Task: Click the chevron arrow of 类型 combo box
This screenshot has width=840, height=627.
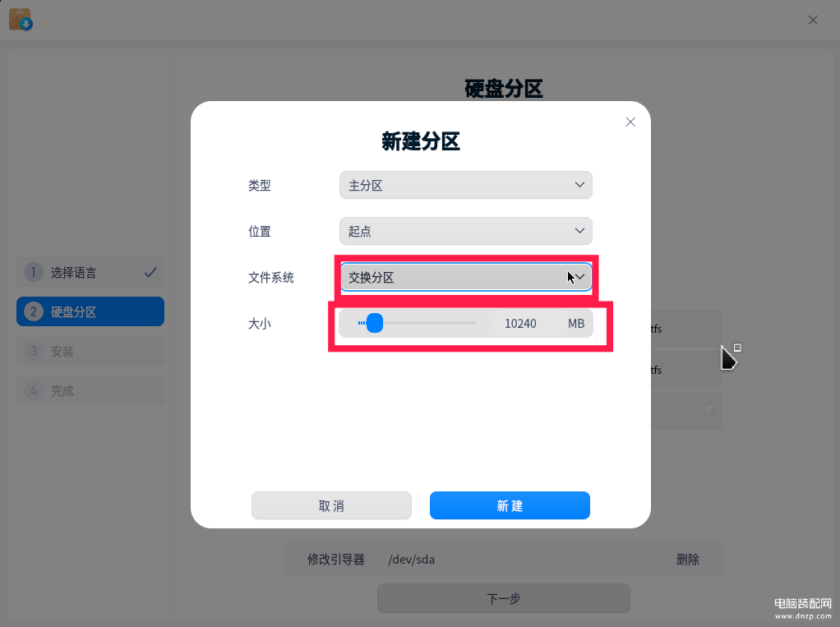Action: coord(579,185)
